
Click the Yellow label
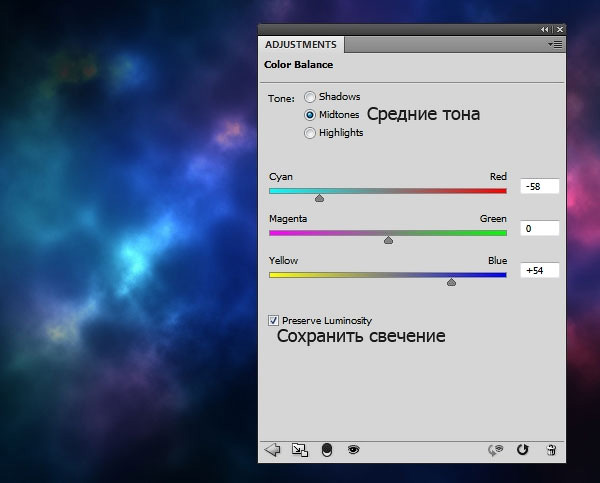283,261
